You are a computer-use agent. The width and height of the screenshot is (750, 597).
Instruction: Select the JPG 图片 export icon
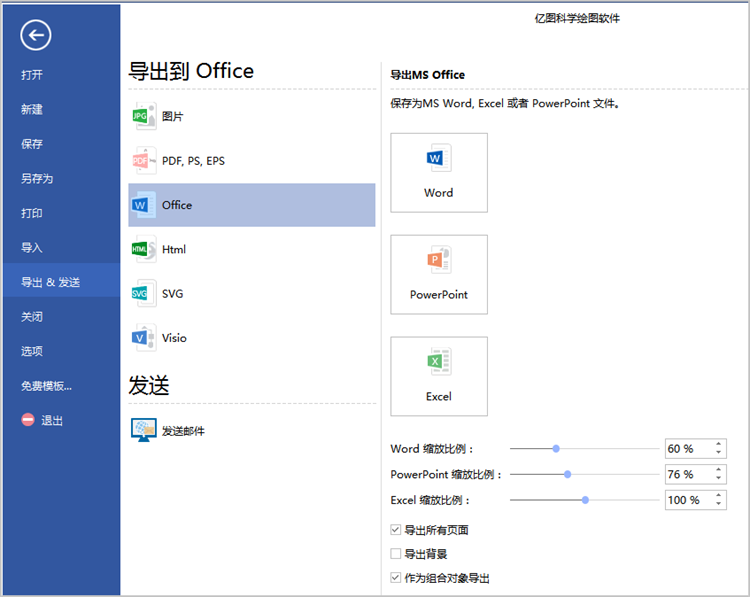[144, 116]
